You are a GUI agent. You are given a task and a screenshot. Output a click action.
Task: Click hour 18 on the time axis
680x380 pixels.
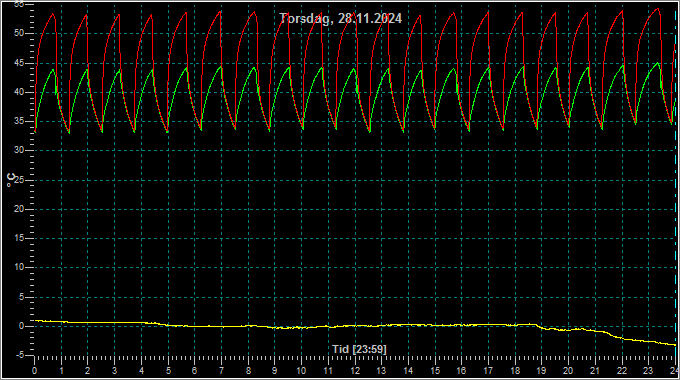(515, 371)
